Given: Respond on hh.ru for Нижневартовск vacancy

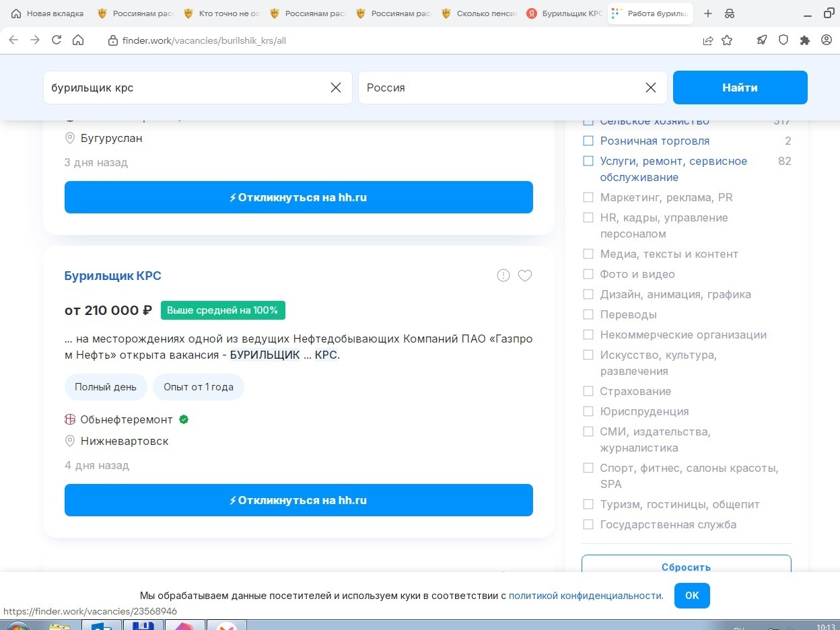Looking at the screenshot, I should 299,500.
